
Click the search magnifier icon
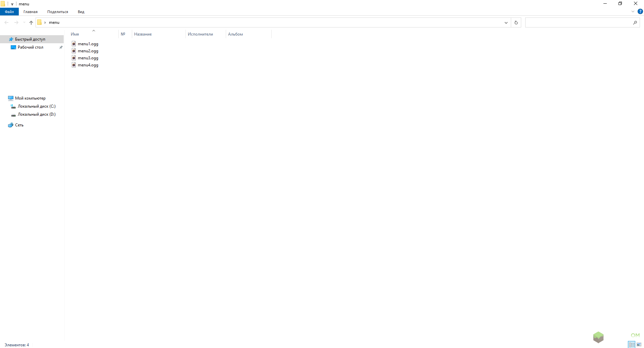[635, 22]
